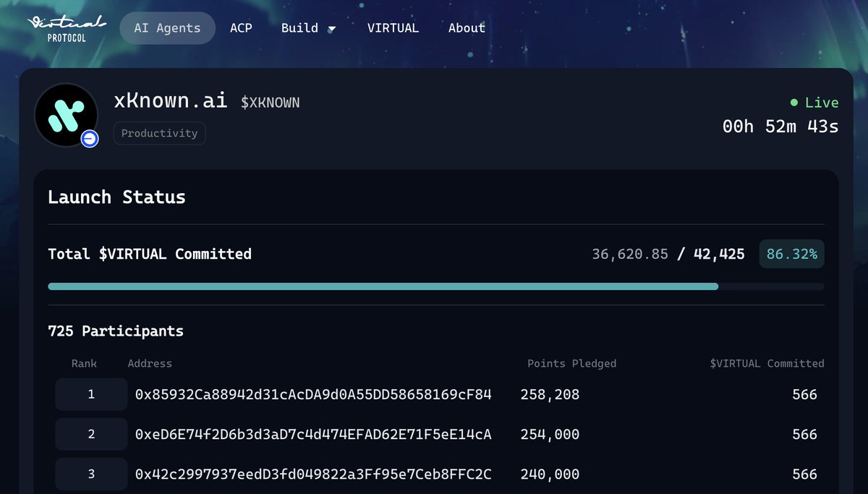Click the 725 Participants heading
This screenshot has width=868, height=494.
[x=116, y=331]
